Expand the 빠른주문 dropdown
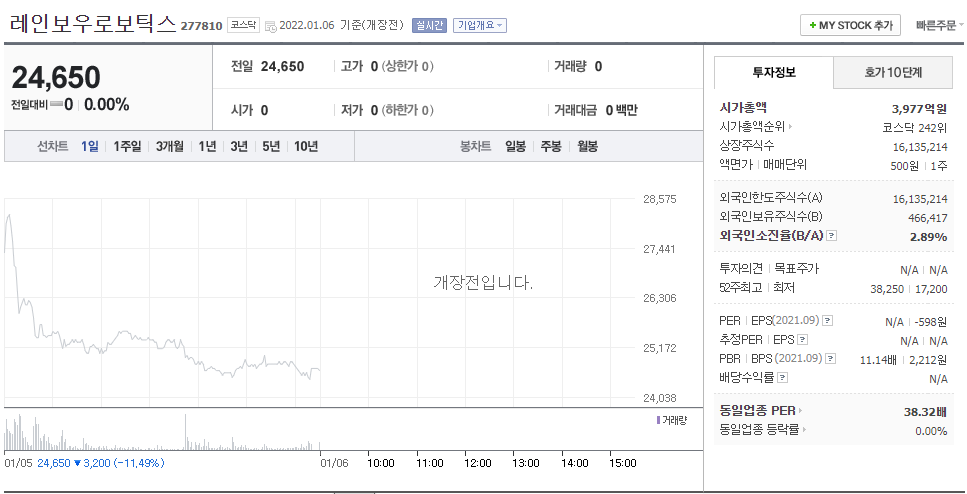 pyautogui.click(x=939, y=25)
